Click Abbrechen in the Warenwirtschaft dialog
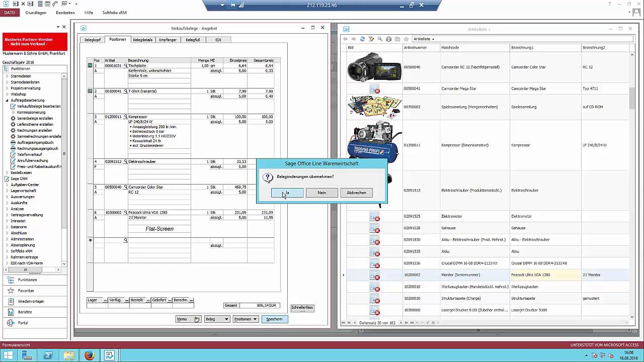Viewport: 644px width, 362px height. click(x=356, y=193)
